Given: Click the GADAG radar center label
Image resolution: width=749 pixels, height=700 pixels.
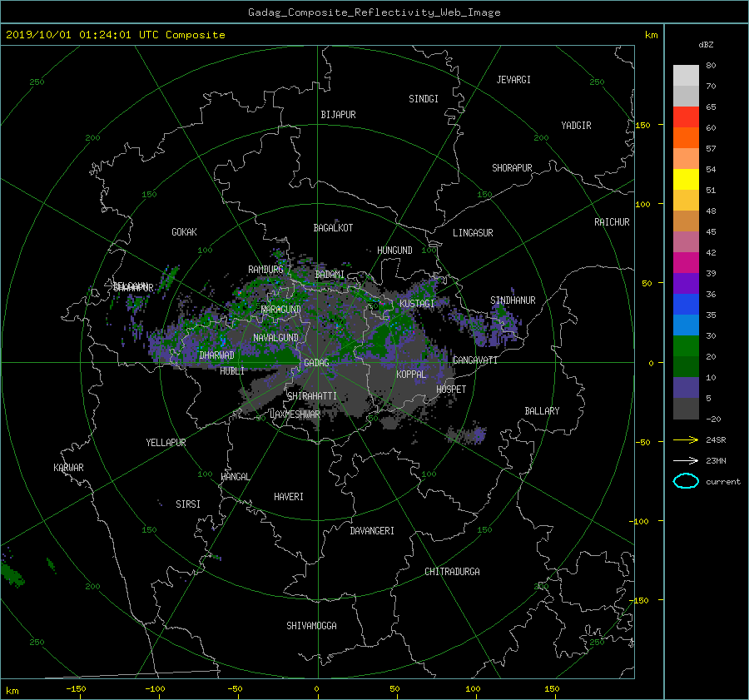Looking at the screenshot, I should tap(316, 363).
